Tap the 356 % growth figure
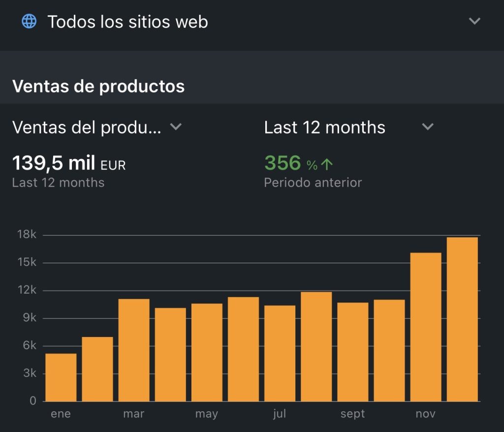This screenshot has width=504, height=432. tap(283, 163)
